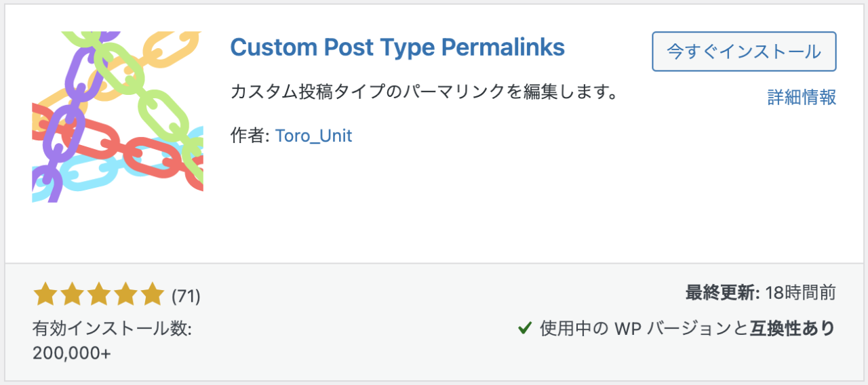Click the (71) rating count
Viewport: 868px width, 385px height.
[x=186, y=296]
